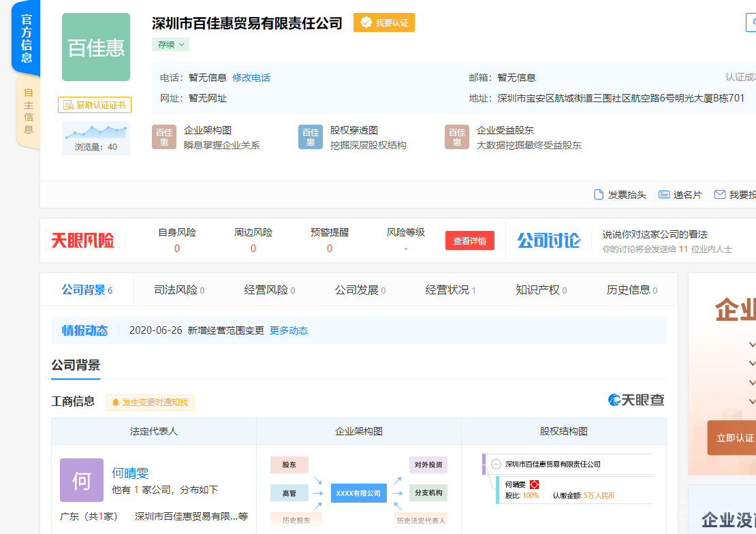Image resolution: width=756 pixels, height=534 pixels.
Task: Select the 经营状况 tab
Action: 450,290
